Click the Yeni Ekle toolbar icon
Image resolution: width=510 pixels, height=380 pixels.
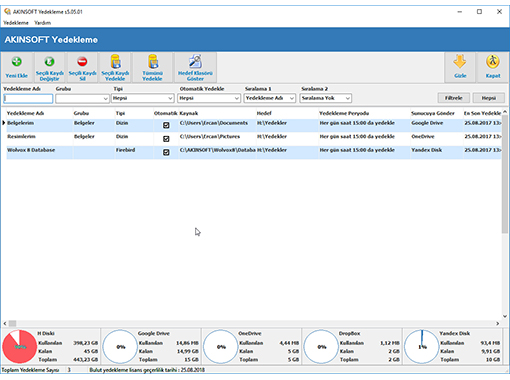(x=17, y=62)
